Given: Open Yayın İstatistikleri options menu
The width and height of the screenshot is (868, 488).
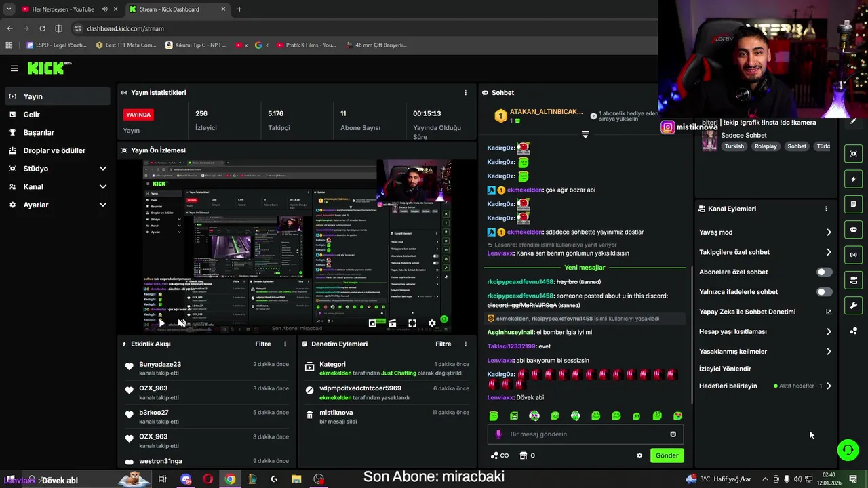Looking at the screenshot, I should (465, 93).
